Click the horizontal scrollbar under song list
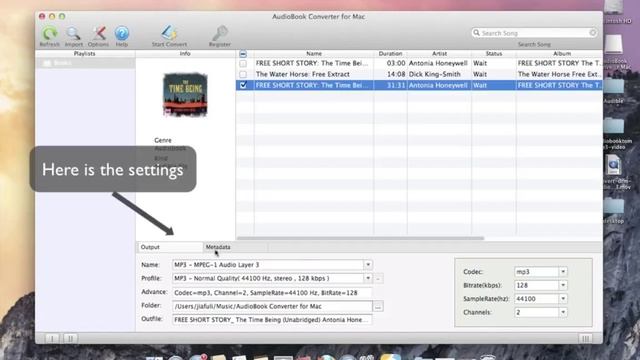 (360, 238)
